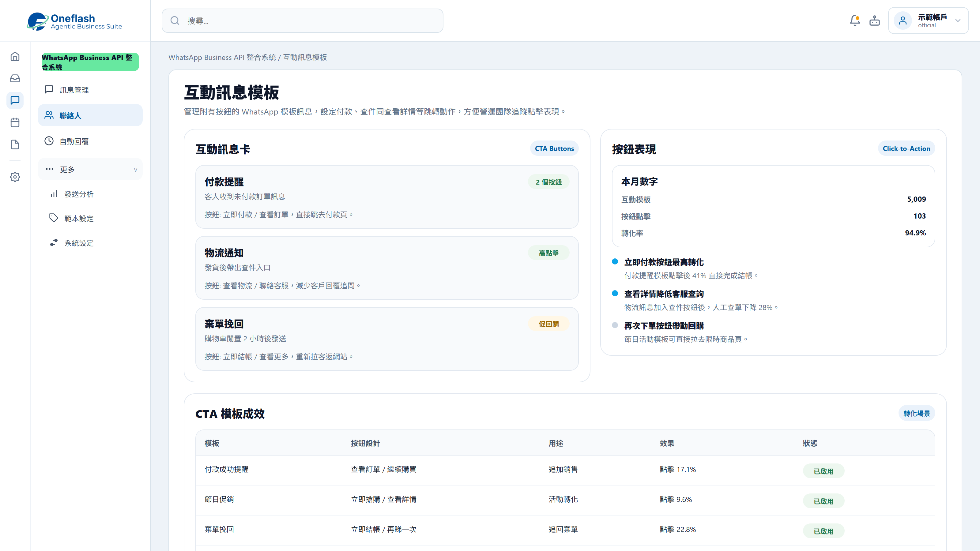Click the nodes icon beside 系統設定
Screen dimensions: 980x551
(x=54, y=243)
